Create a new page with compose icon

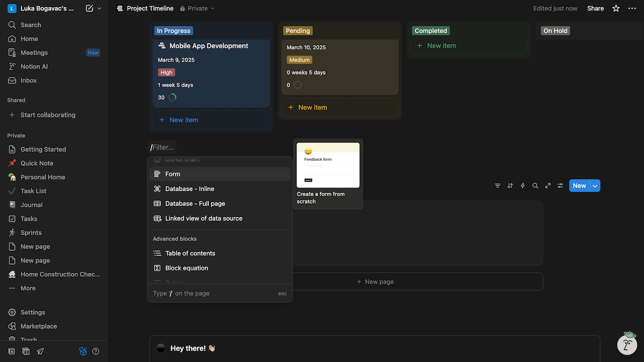click(x=89, y=9)
